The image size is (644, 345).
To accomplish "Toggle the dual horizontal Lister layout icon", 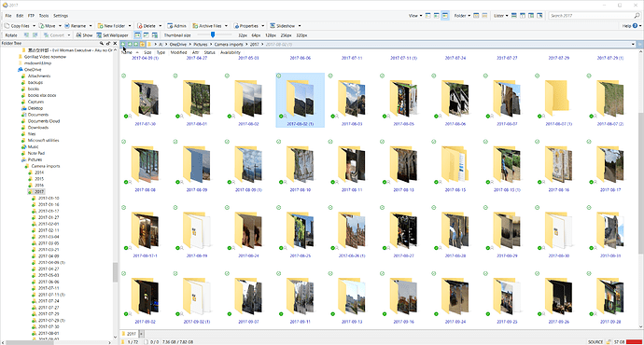I will click(513, 16).
